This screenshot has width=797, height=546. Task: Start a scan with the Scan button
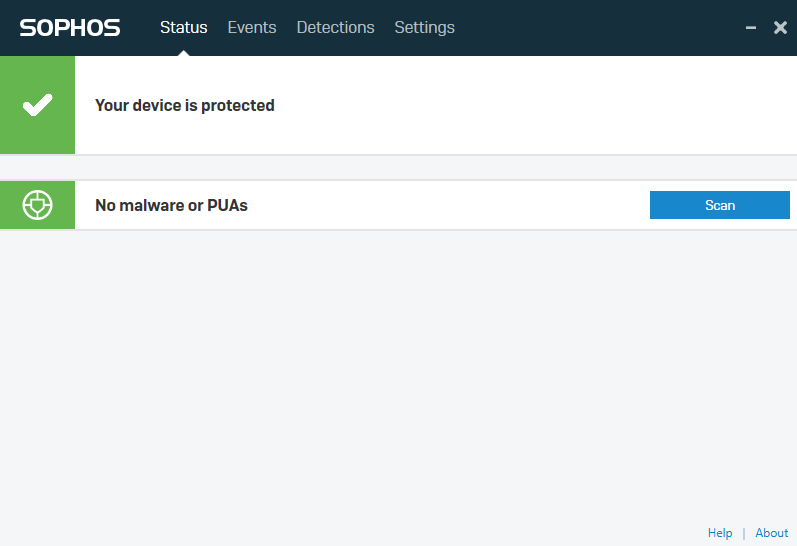coord(719,205)
